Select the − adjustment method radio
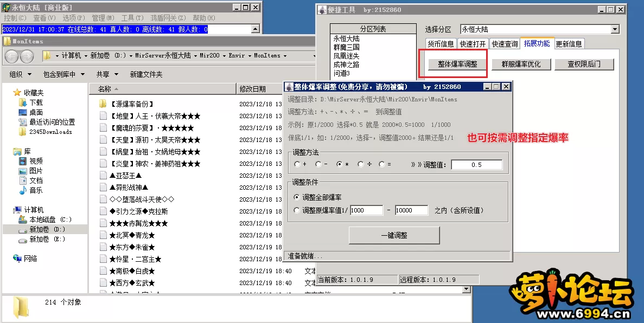The height and width of the screenshot is (323, 644). click(x=318, y=164)
